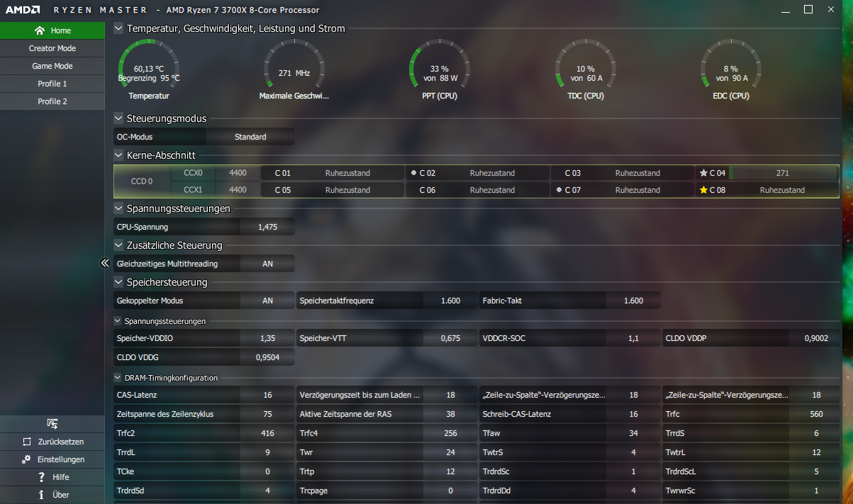Select Profile 2
The image size is (853, 504).
(x=52, y=101)
